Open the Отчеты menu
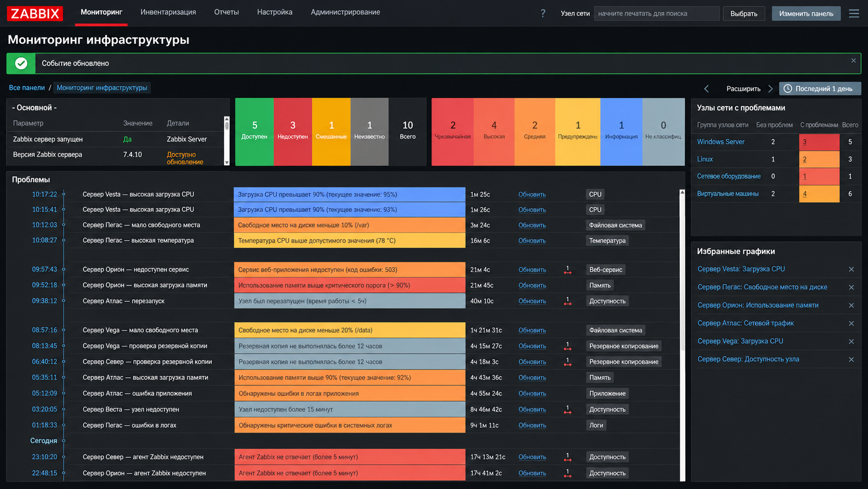This screenshot has width=868, height=489. point(226,12)
